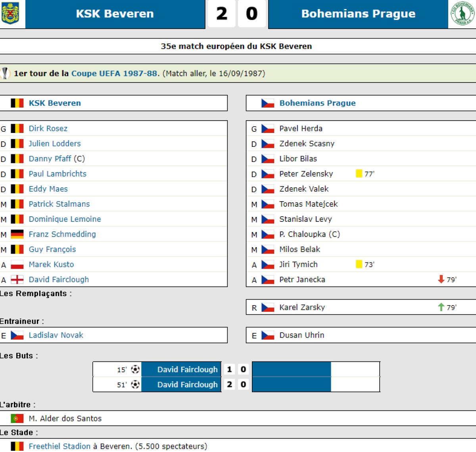476x452 pixels.
Task: Click the KSK Beveren club crest logo
Action: tap(11, 13)
